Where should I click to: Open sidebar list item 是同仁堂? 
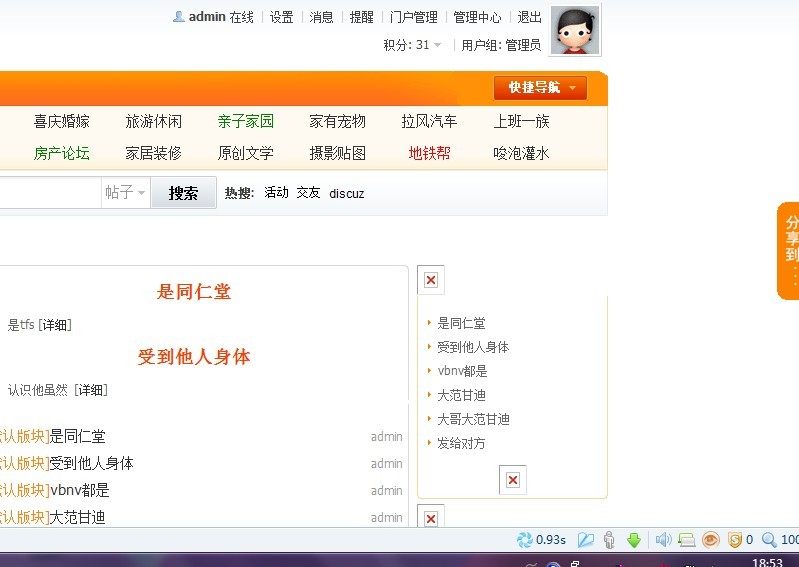point(461,323)
